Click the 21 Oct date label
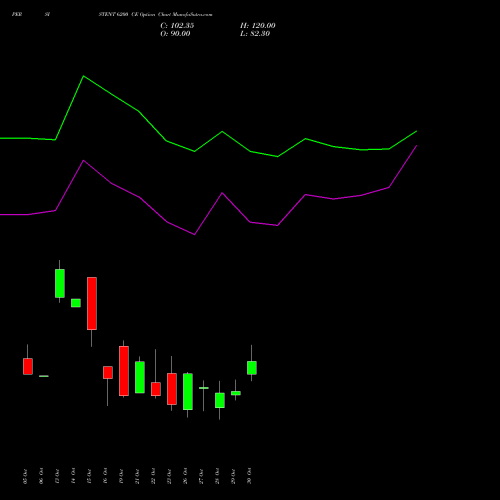 137,476
